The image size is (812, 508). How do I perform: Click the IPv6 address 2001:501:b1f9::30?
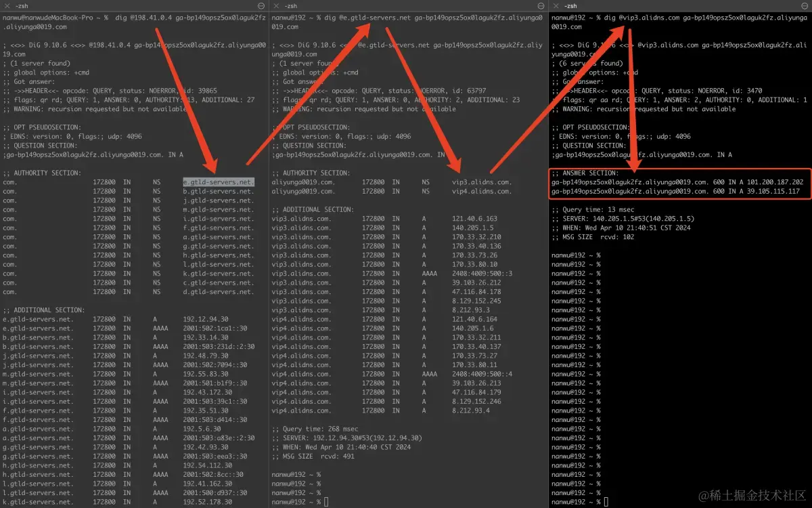coord(217,383)
